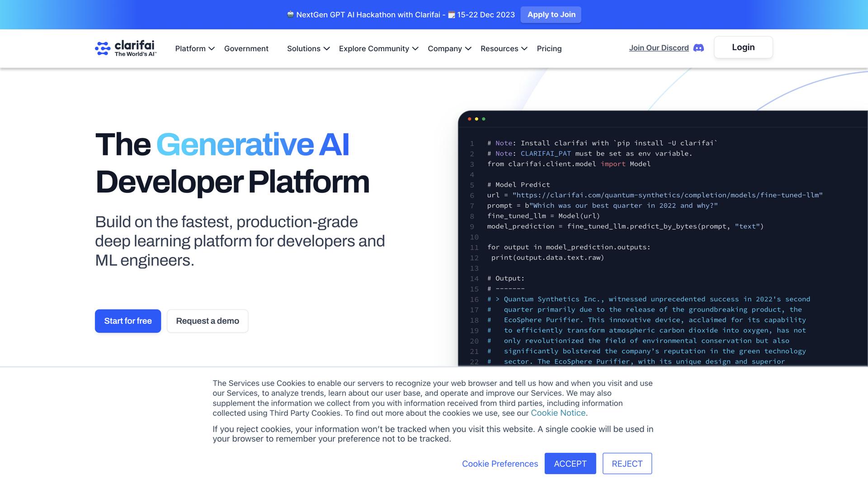
Task: Reject cookies using REJECT button
Action: click(627, 464)
